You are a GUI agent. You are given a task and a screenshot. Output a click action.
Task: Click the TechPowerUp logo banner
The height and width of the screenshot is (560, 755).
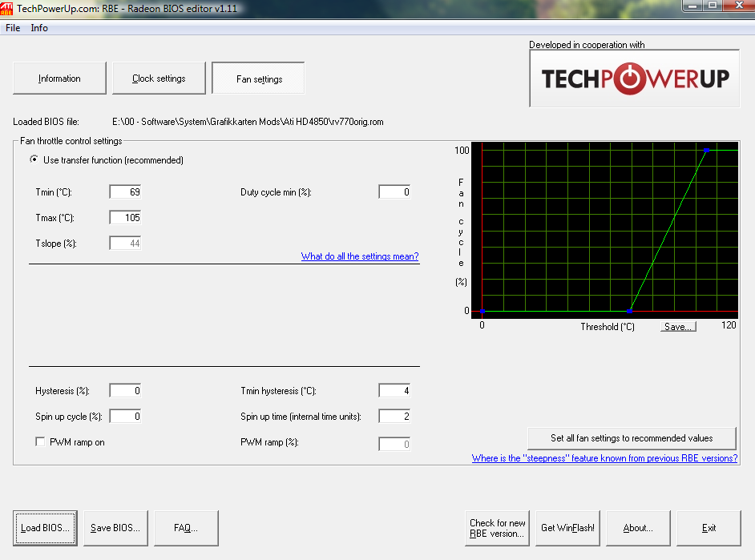click(634, 79)
